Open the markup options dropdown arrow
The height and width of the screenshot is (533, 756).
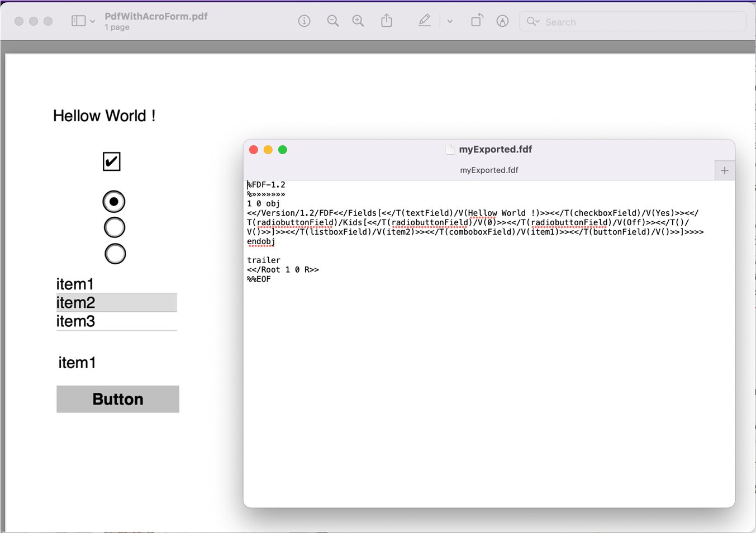pos(450,22)
